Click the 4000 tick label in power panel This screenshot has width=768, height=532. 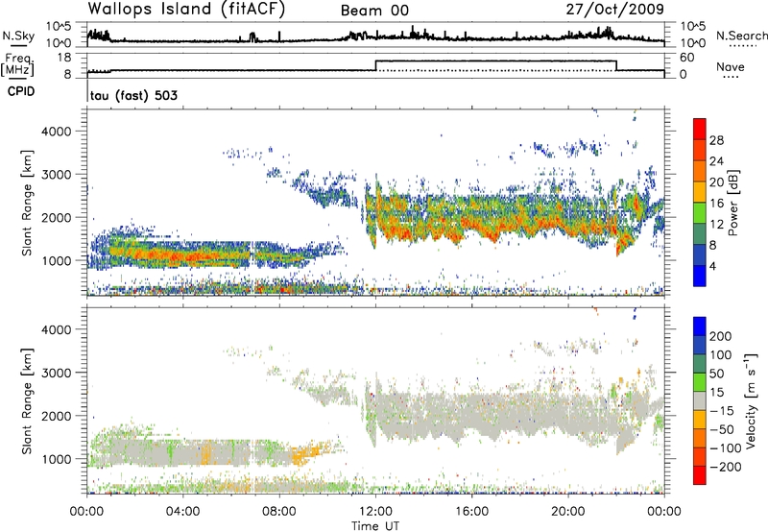click(x=56, y=132)
